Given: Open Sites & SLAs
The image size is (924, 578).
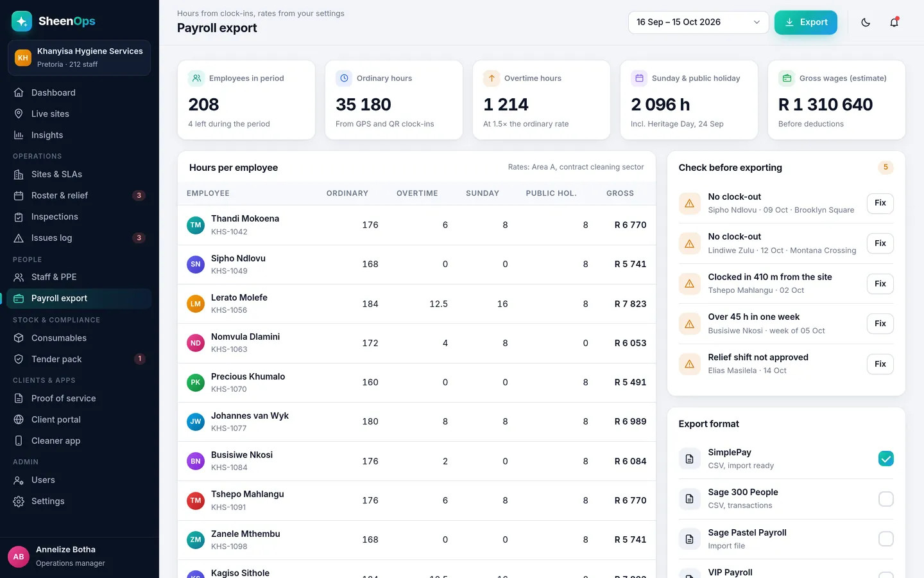Looking at the screenshot, I should (79, 174).
